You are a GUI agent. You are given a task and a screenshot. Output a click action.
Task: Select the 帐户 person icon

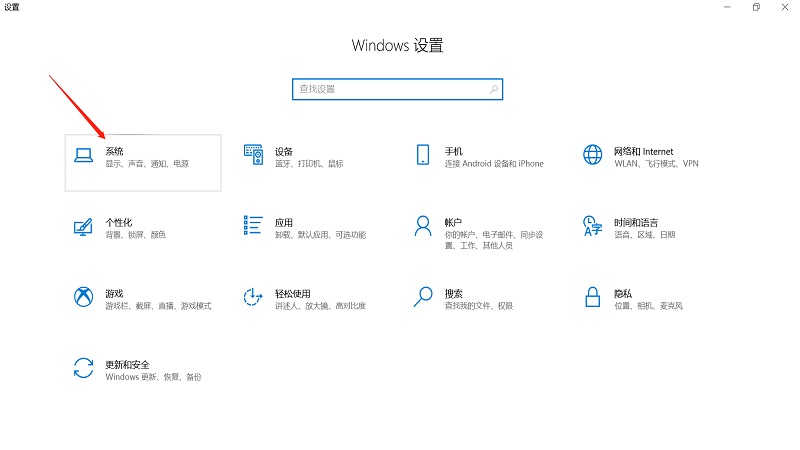423,226
